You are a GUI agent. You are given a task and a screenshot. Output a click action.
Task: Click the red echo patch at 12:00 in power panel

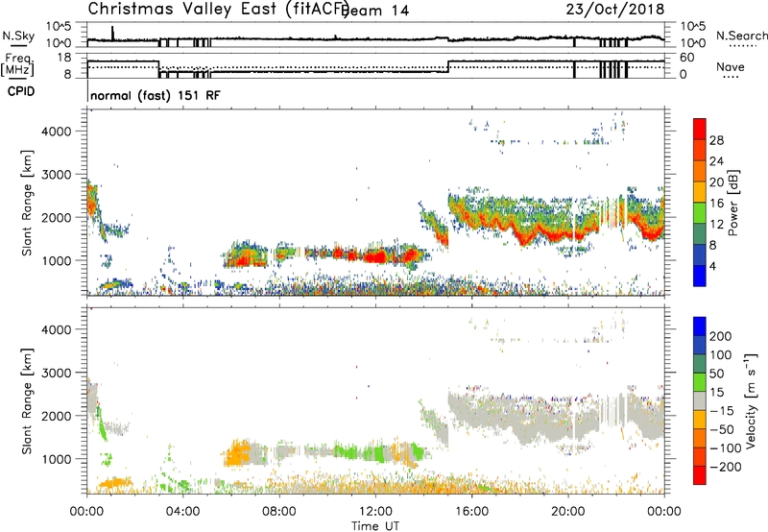coord(376,256)
